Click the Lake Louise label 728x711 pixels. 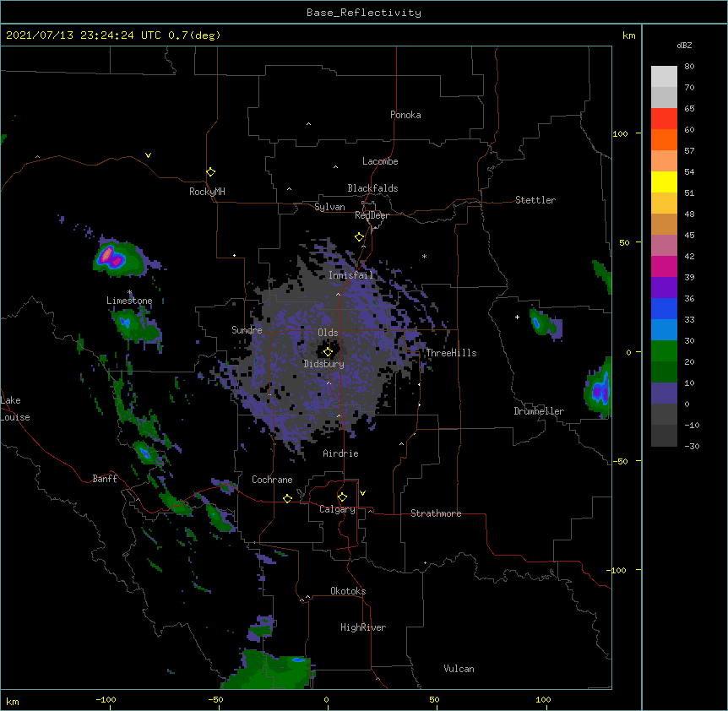pyautogui.click(x=15, y=409)
